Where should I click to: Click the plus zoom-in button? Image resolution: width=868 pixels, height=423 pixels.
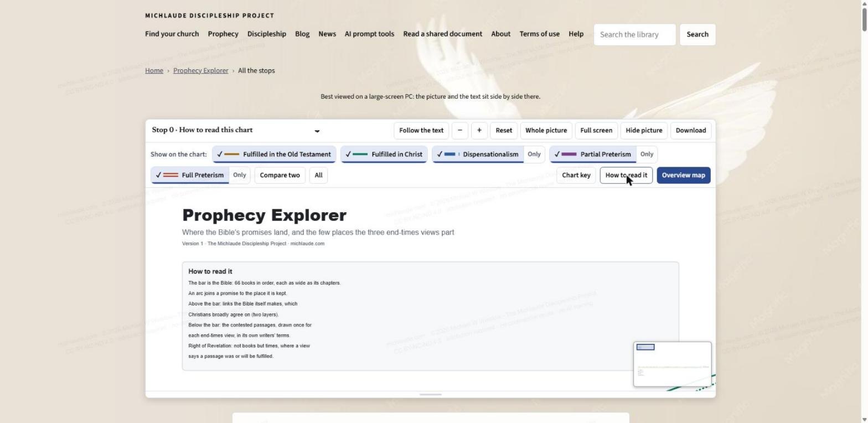tap(479, 131)
